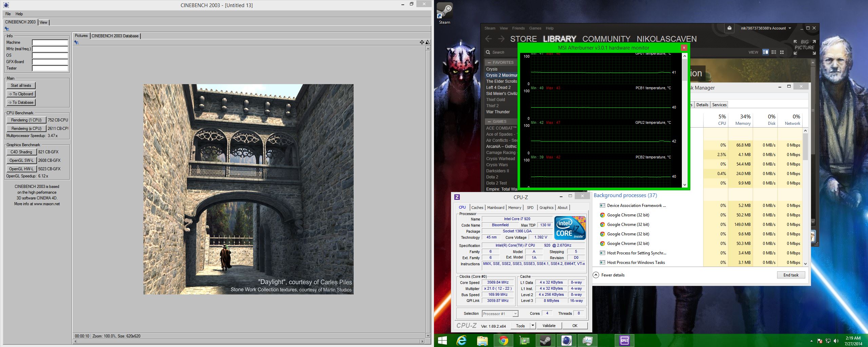Screen dimensions: 868x347
Task: Sort Task Manager by Memory column
Action: pyautogui.click(x=741, y=120)
